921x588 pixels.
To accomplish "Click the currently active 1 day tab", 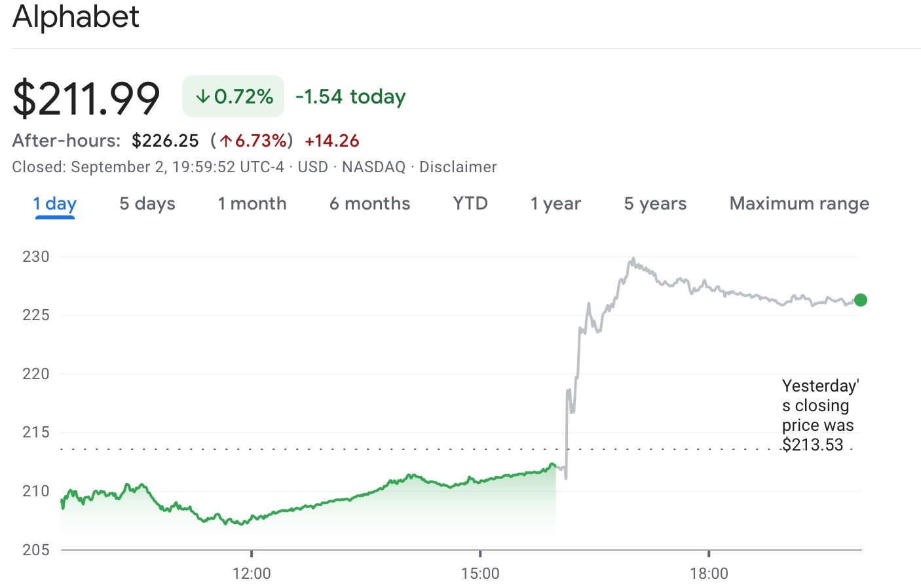I will pos(54,204).
